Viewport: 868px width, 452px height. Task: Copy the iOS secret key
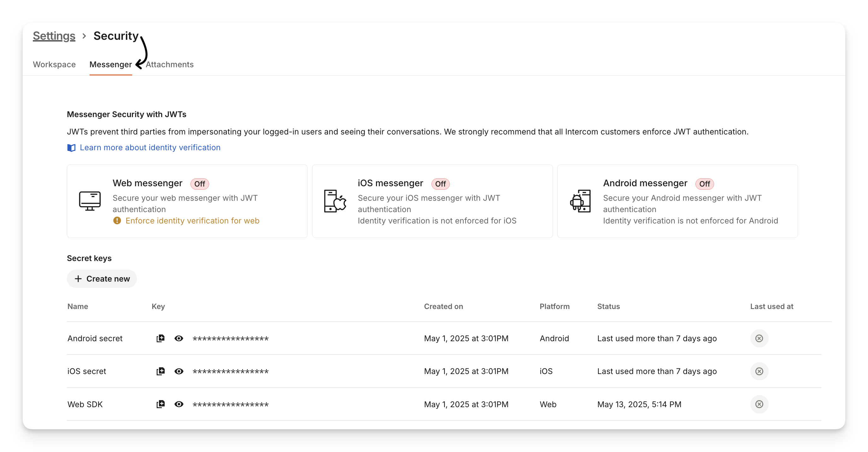click(161, 372)
